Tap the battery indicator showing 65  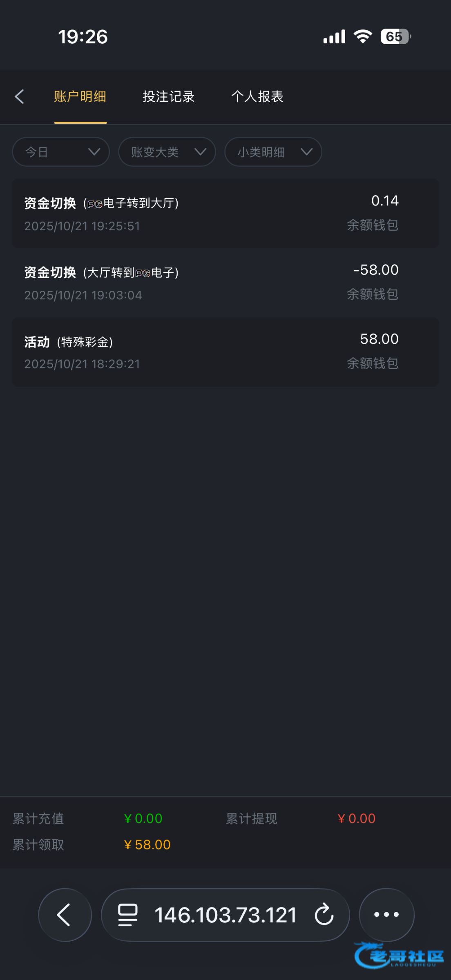tap(395, 37)
